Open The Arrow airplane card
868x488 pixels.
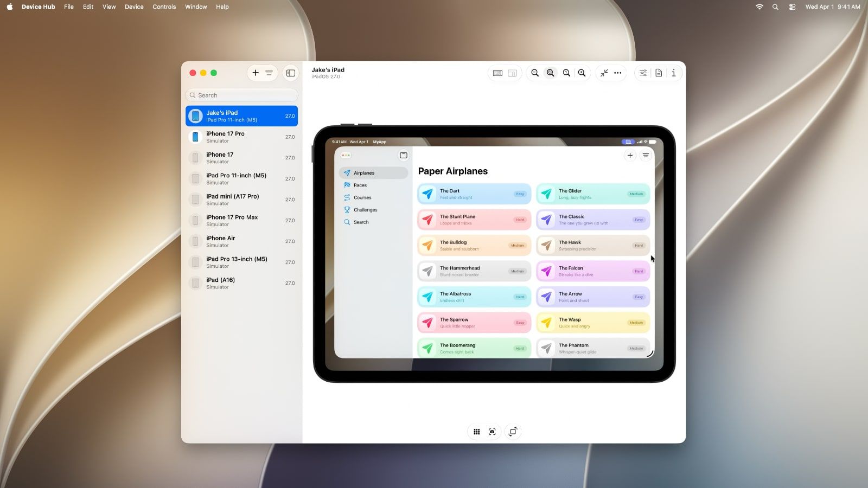(593, 297)
